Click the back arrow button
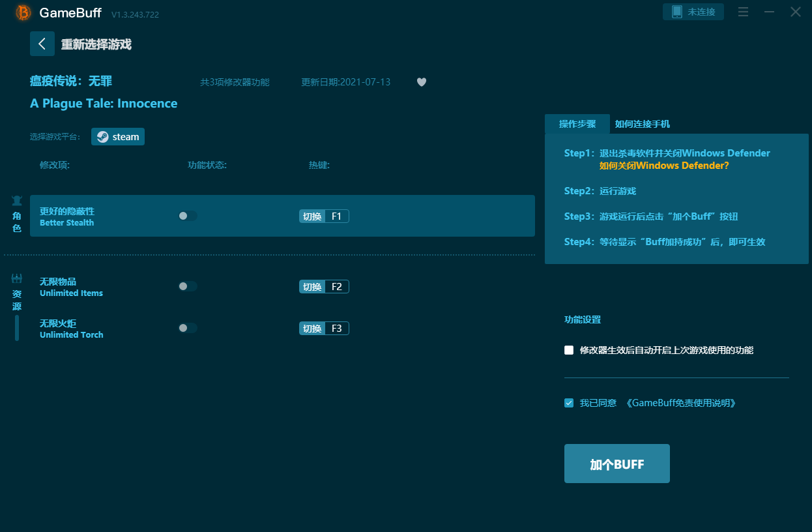 [x=42, y=44]
